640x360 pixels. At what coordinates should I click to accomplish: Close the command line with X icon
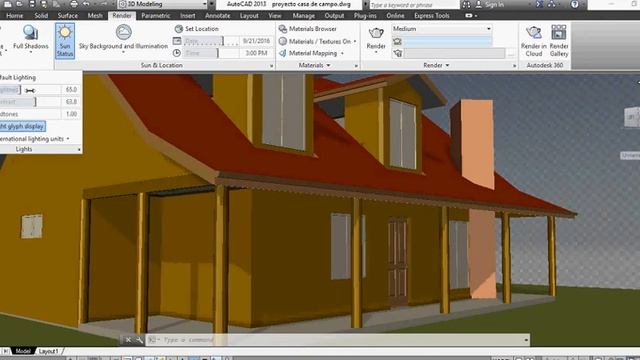click(x=128, y=340)
